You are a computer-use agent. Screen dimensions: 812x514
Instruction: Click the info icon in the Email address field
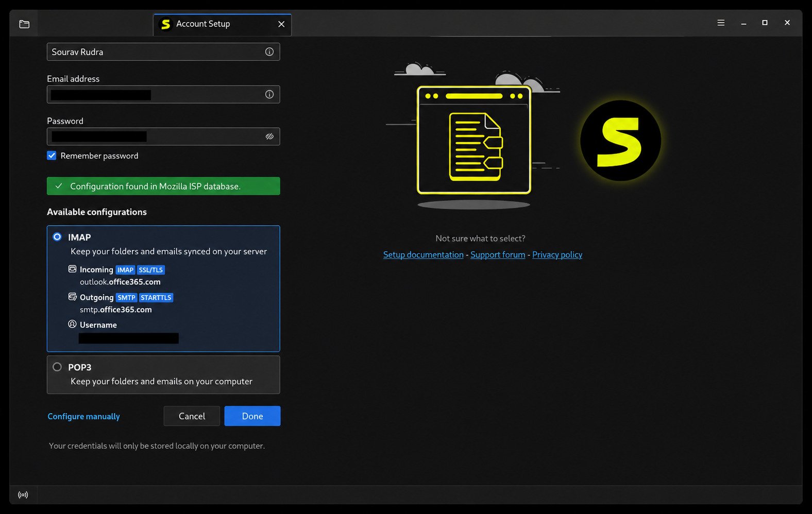[x=269, y=94]
